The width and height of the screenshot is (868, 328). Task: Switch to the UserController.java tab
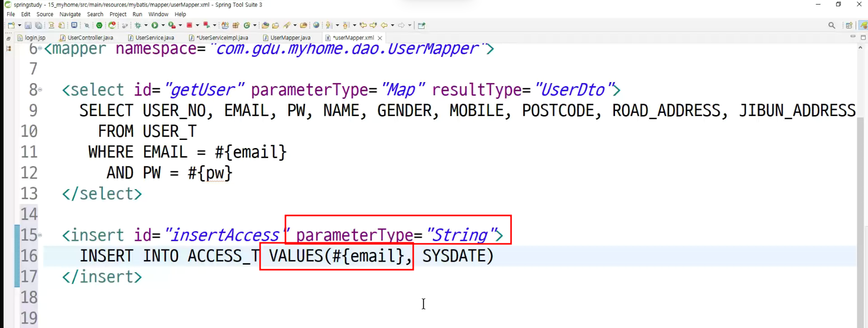(x=86, y=38)
